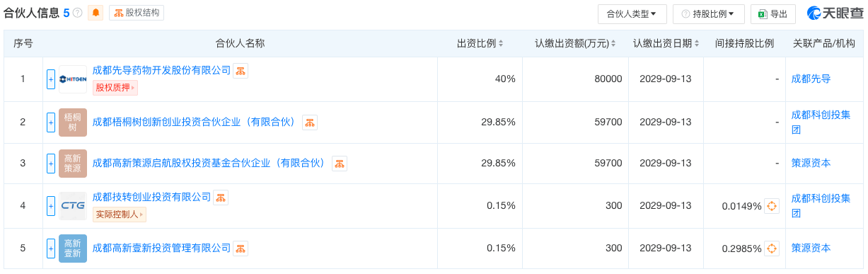Screen dimensions: 868x274
Task: Sort by the 出资比例 column header
Action: (480, 43)
